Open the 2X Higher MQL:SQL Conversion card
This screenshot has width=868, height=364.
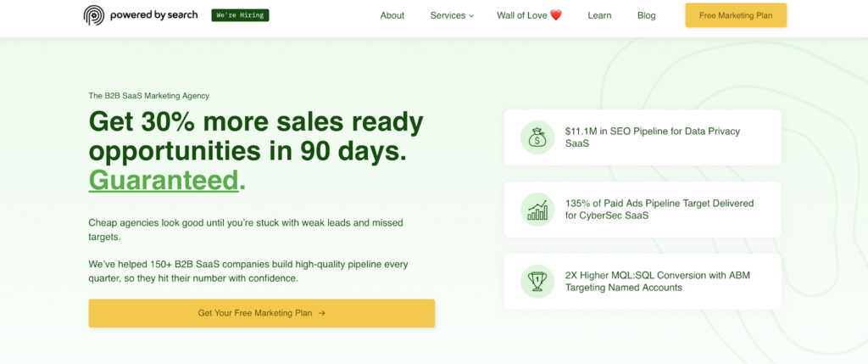[x=643, y=282]
